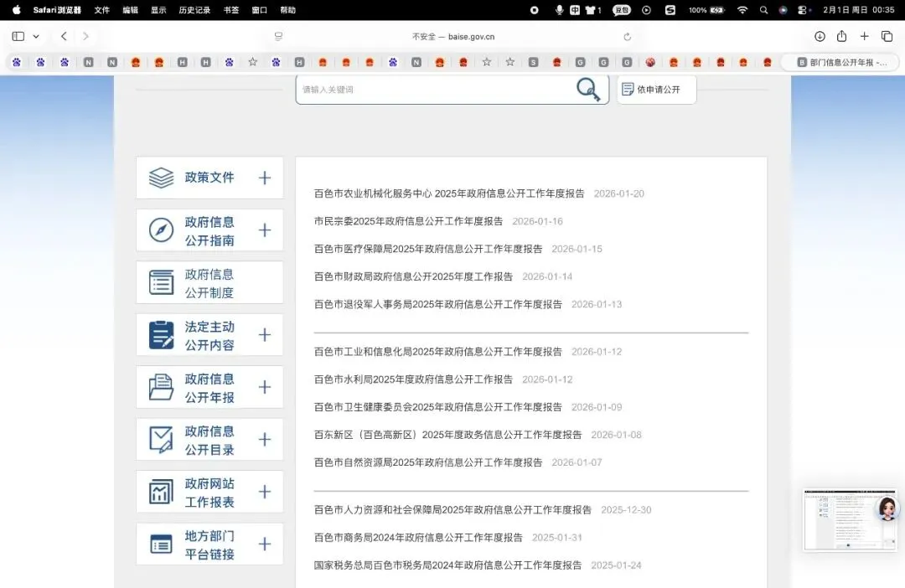The height and width of the screenshot is (588, 905).
Task: Click the Safari share icon
Action: [841, 36]
